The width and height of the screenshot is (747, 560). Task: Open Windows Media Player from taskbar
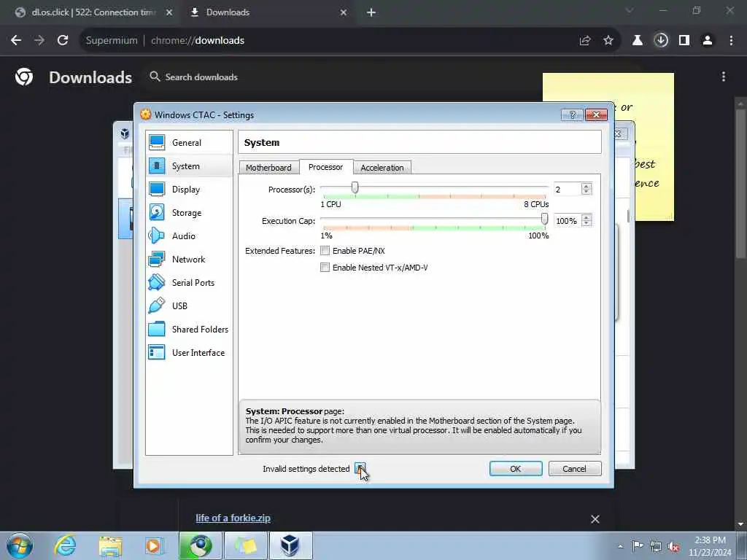tap(154, 545)
